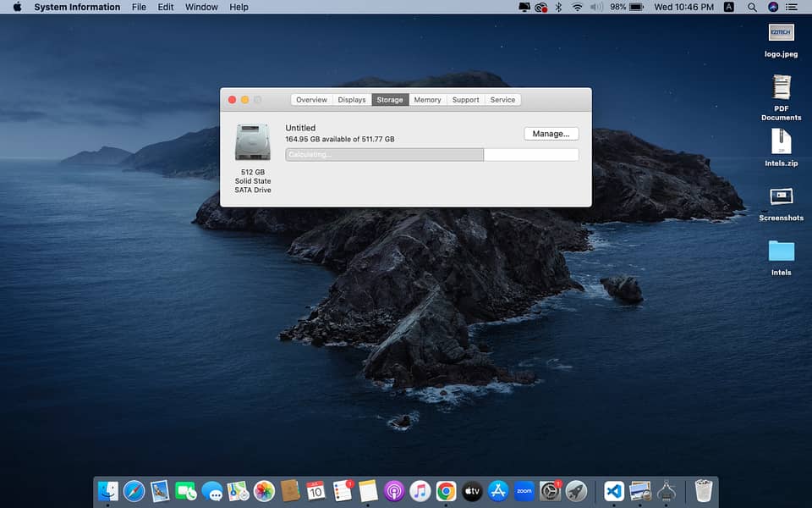Open System Preferences in the dock
The image size is (812, 508).
coord(550,490)
